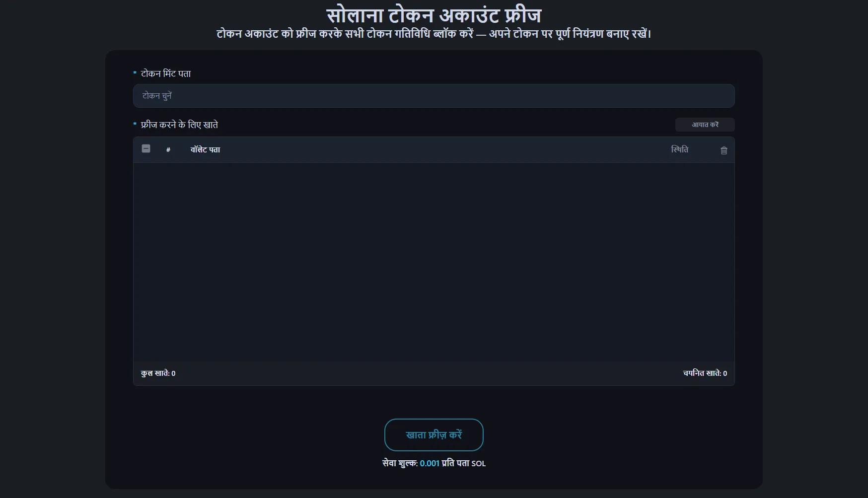The image size is (868, 498).
Task: Click the SOL text after service fee
Action: click(478, 464)
